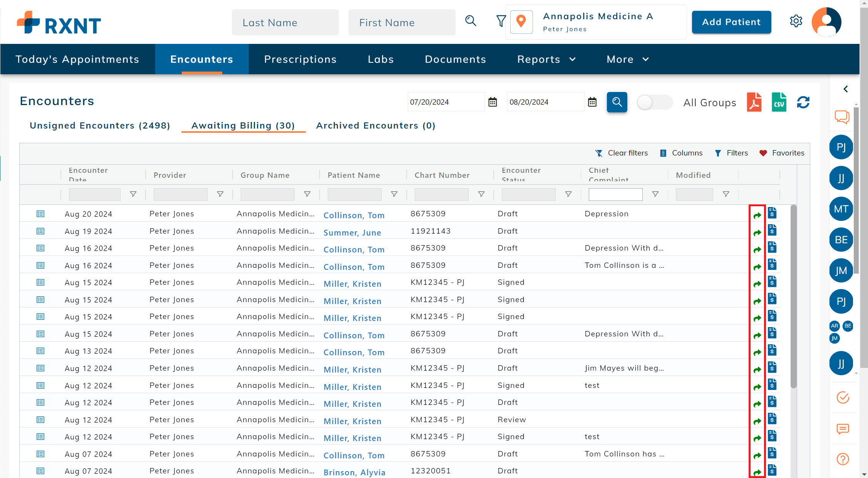The image size is (868, 478).
Task: Export encounters list to CSV
Action: coord(779,102)
